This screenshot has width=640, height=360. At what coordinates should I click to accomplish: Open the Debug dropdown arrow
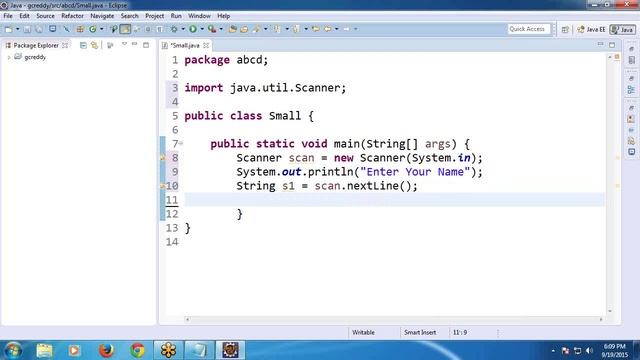pyautogui.click(x=183, y=29)
